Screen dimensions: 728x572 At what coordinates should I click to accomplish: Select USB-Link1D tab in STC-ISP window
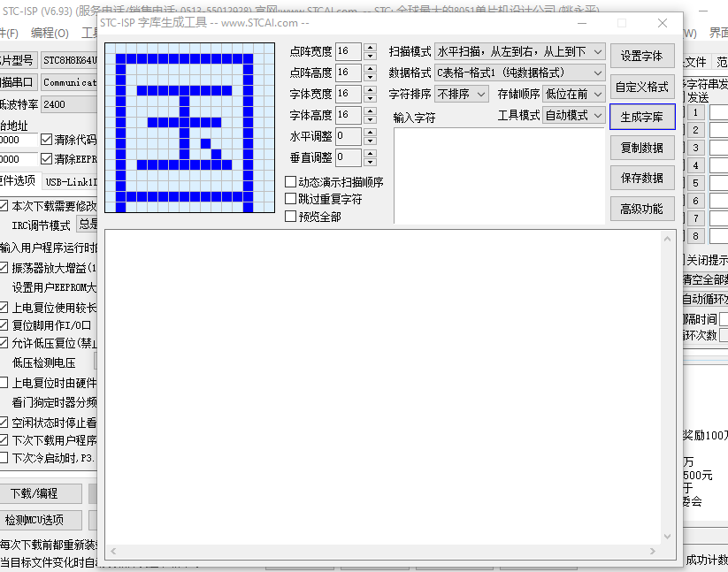tap(71, 182)
